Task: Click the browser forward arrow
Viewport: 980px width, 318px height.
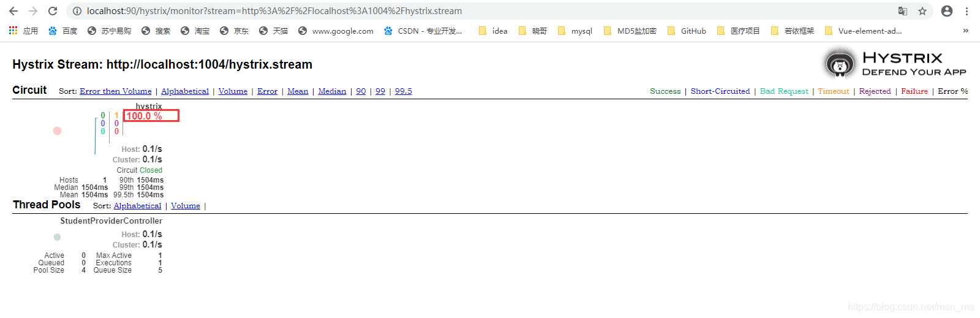Action: pyautogui.click(x=33, y=11)
